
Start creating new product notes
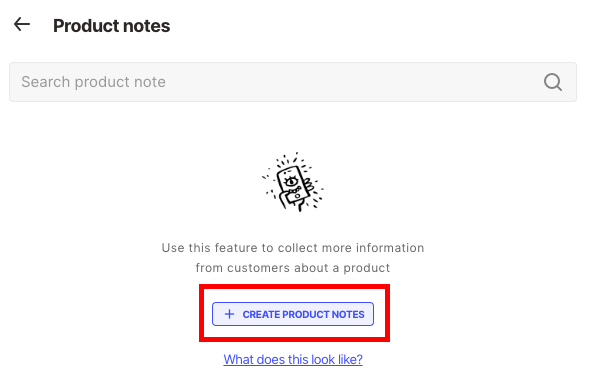293,314
